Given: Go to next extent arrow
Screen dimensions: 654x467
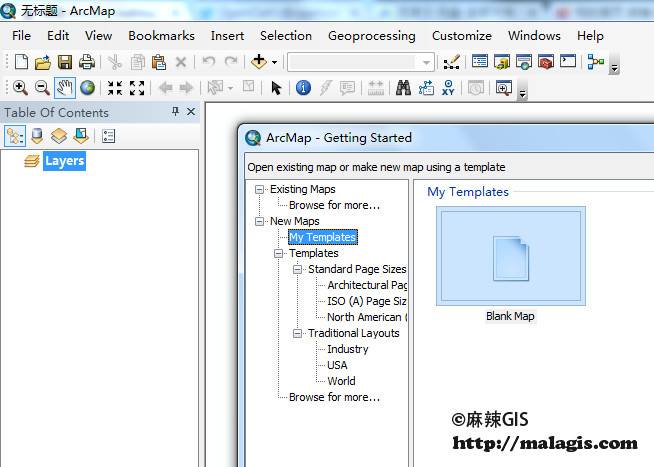Looking at the screenshot, I should coord(186,88).
